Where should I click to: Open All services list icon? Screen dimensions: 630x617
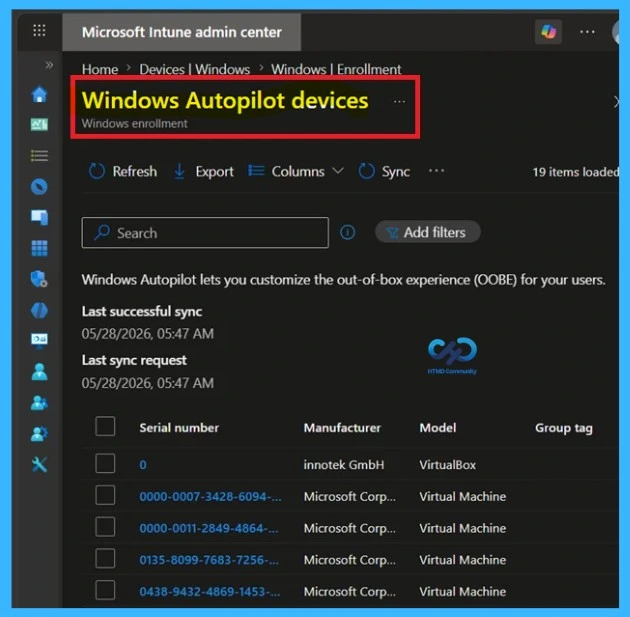(x=39, y=155)
